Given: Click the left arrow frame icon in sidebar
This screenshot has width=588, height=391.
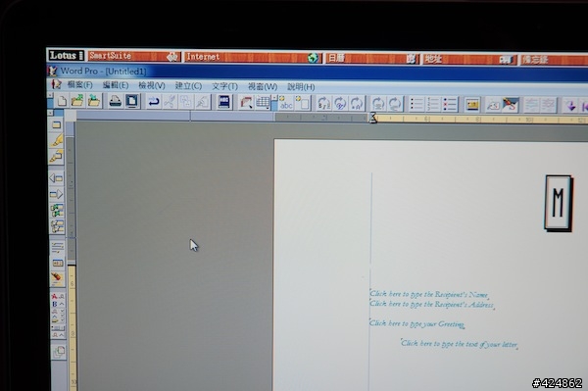Looking at the screenshot, I should pos(56,178).
